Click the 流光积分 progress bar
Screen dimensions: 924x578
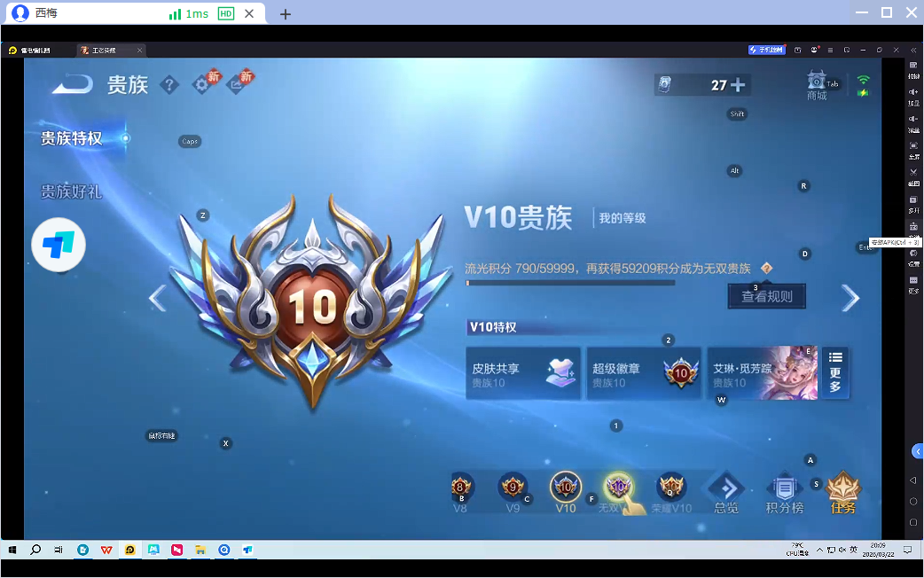(x=572, y=282)
